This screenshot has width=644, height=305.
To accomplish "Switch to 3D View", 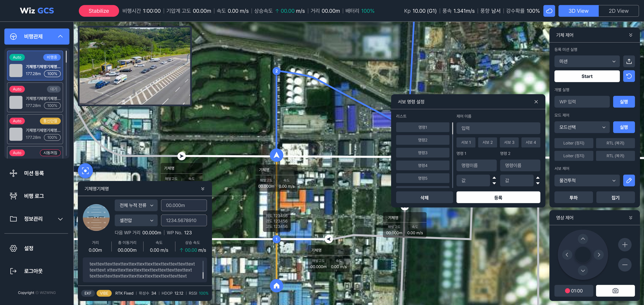I will point(578,11).
